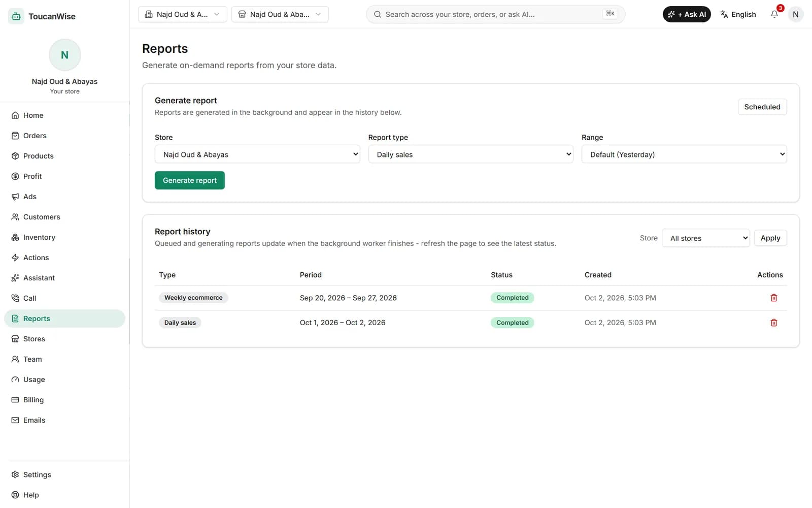The width and height of the screenshot is (812, 508).
Task: Click the Weekly ecommerce type badge
Action: click(193, 298)
